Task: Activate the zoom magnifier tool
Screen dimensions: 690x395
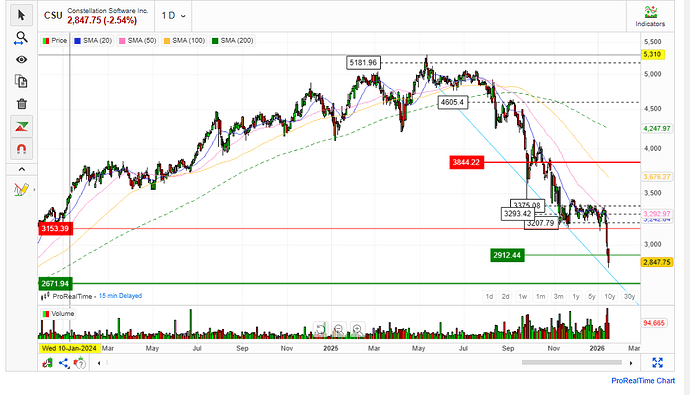Action: (x=21, y=38)
